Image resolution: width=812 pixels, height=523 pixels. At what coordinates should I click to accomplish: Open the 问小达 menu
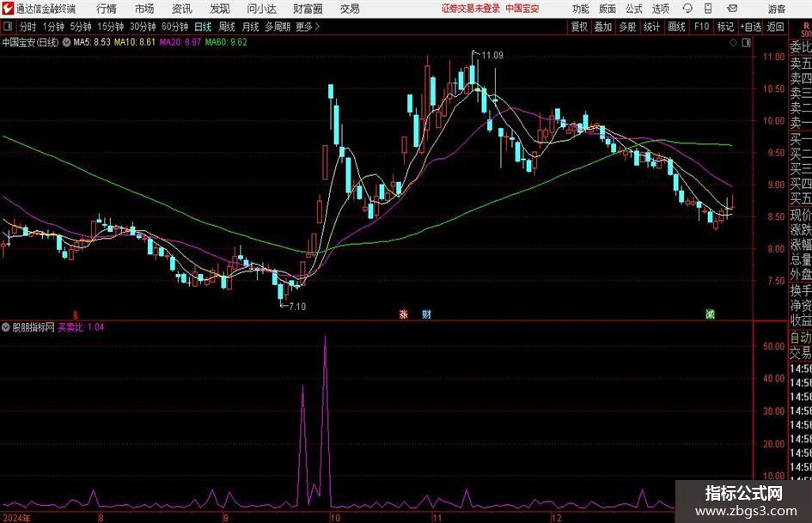click(261, 9)
